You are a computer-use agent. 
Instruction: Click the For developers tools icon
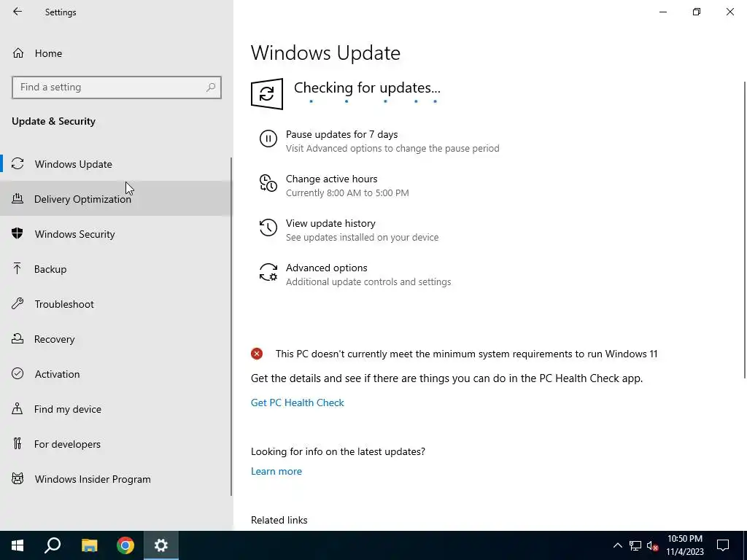pyautogui.click(x=18, y=443)
